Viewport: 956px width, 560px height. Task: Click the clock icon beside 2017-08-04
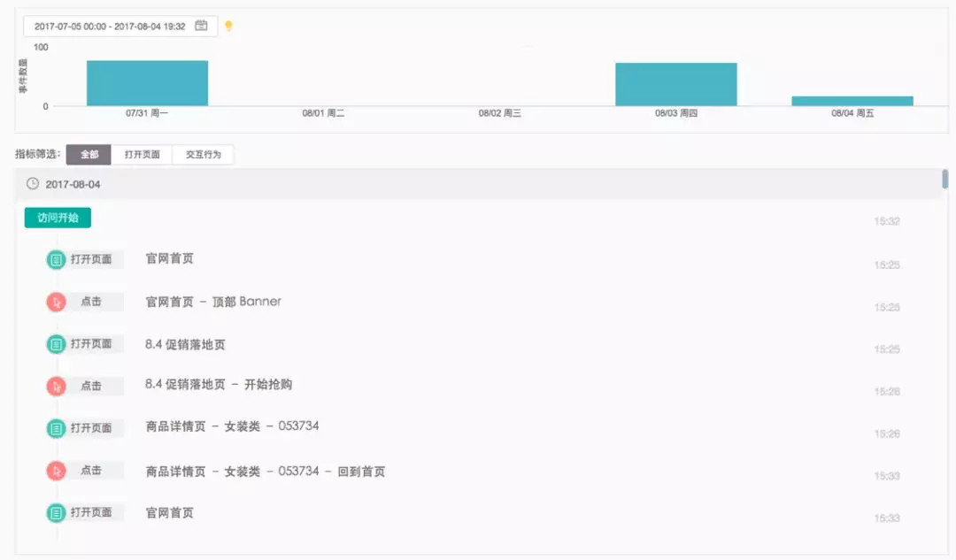[32, 184]
